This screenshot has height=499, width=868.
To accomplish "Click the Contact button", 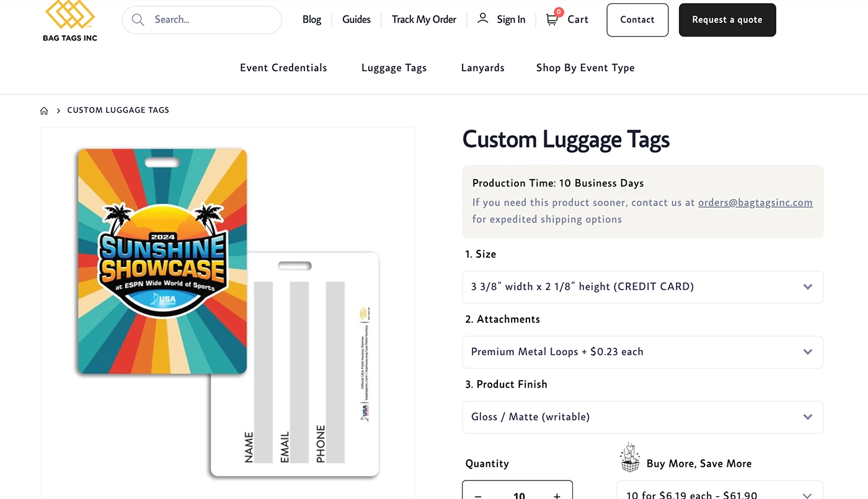I will coord(637,20).
